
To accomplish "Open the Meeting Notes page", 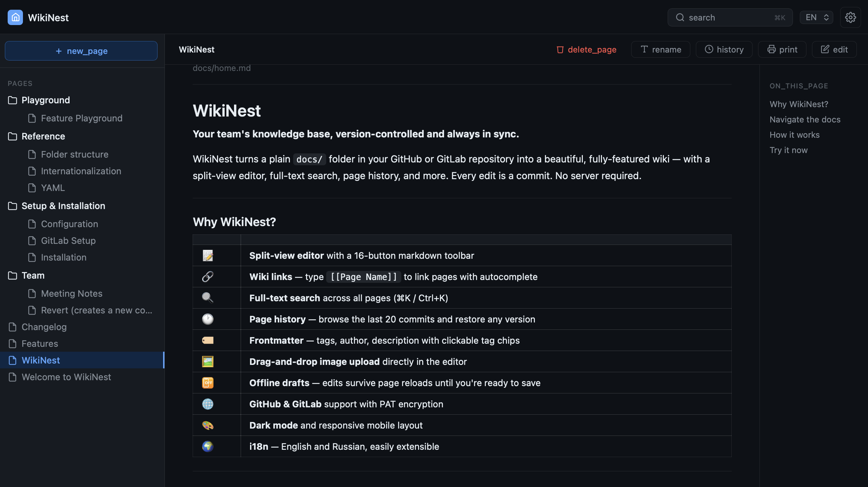I will (82, 294).
